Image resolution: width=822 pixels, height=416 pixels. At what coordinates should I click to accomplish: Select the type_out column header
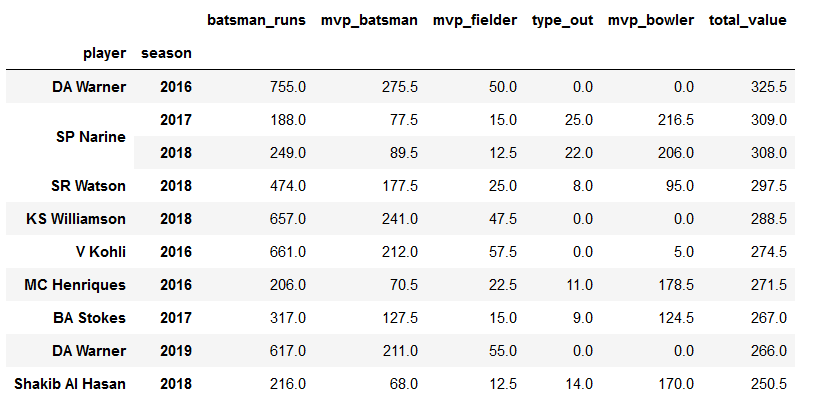pyautogui.click(x=562, y=20)
